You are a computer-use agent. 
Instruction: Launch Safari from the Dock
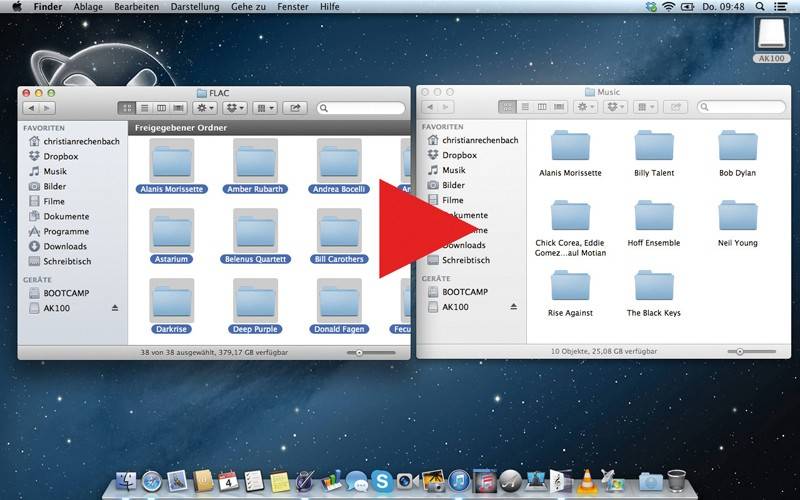(152, 482)
